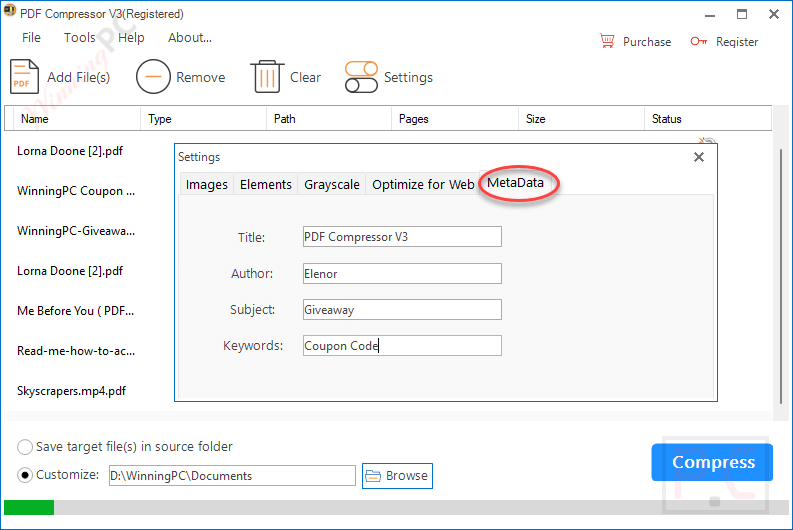This screenshot has height=530, width=793.
Task: Select the Skyscrapers.mp4.pdf file row
Action: pos(71,391)
